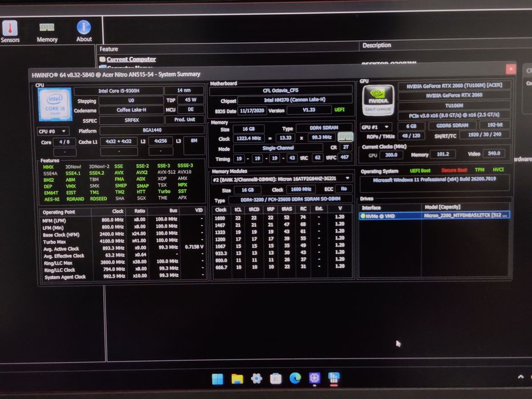The height and width of the screenshot is (399, 532).
Task: Click the tRFC 467 timing value
Action: (x=344, y=157)
